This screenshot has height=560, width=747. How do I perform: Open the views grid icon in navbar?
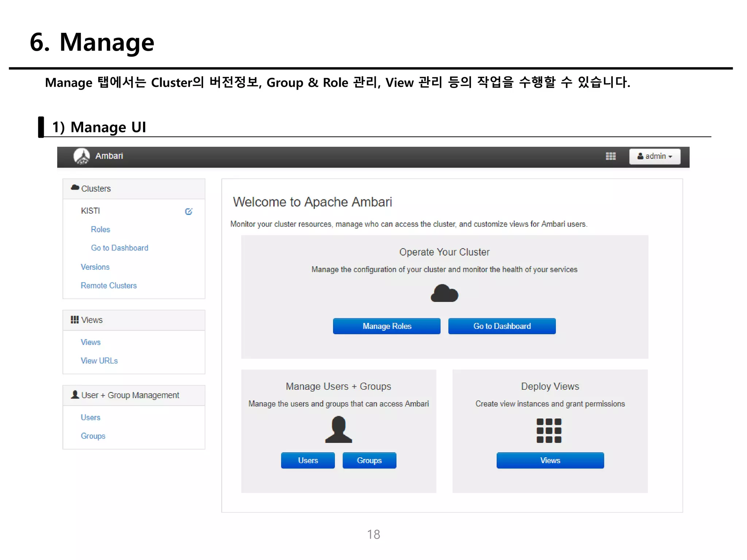611,156
